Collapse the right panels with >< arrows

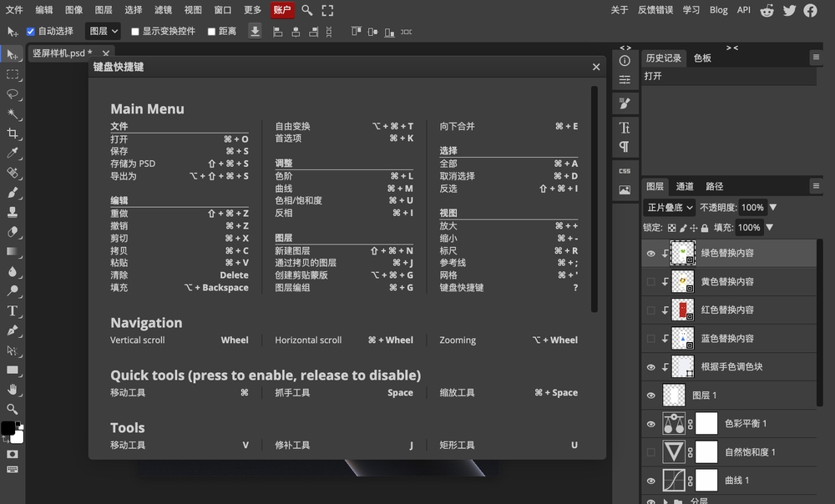click(732, 48)
